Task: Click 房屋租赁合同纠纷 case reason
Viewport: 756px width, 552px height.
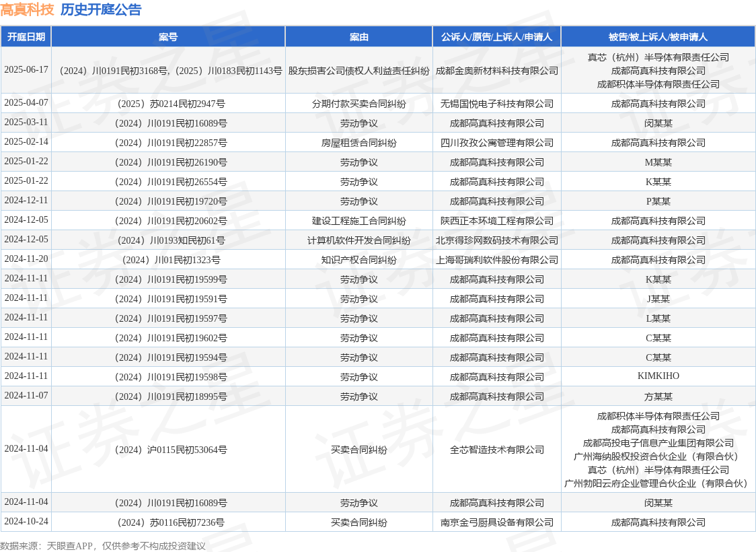Action: [358, 143]
